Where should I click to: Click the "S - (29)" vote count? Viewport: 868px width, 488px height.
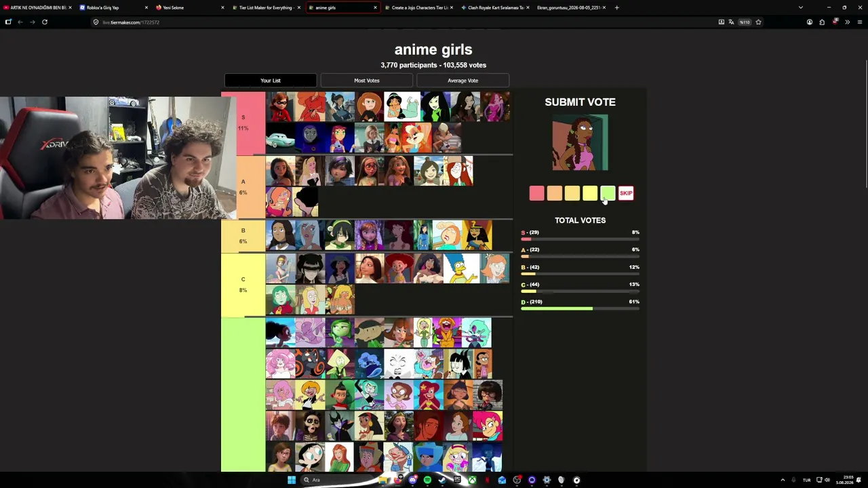[x=530, y=232]
